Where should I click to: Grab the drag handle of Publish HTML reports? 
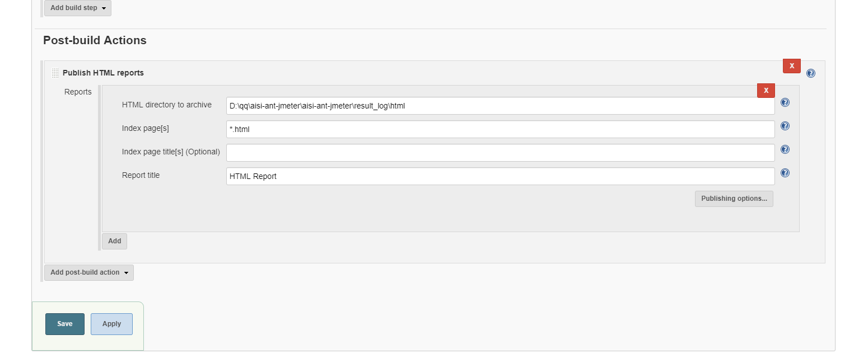click(x=55, y=73)
